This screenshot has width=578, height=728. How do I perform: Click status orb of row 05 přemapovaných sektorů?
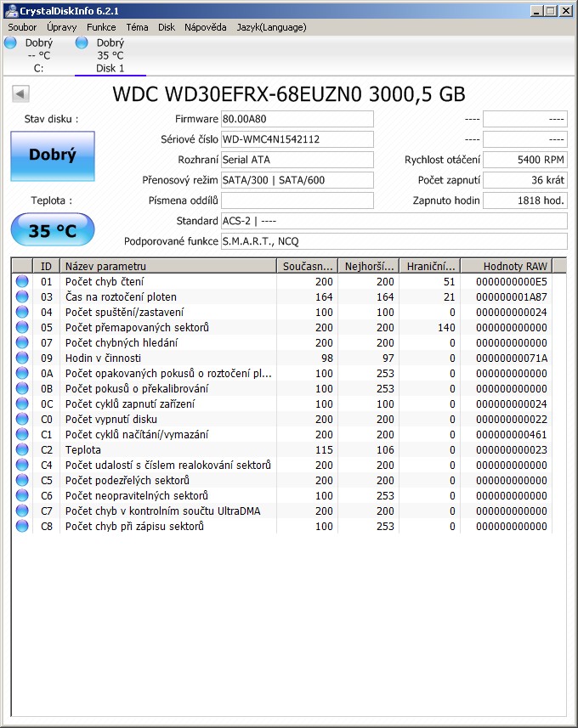[x=22, y=327]
